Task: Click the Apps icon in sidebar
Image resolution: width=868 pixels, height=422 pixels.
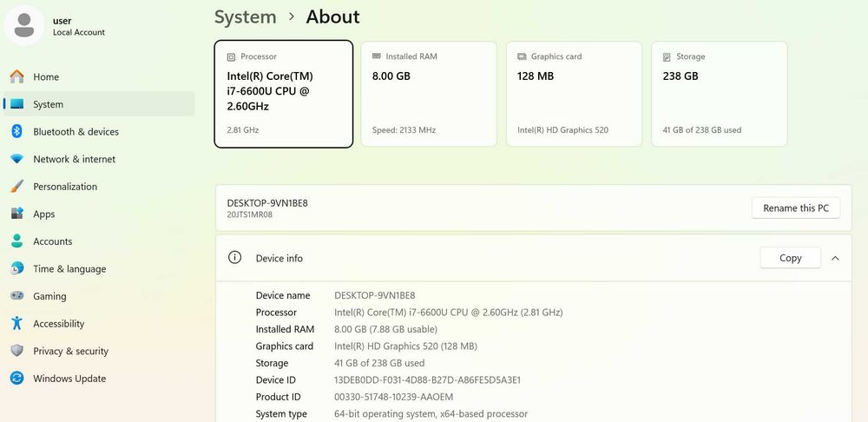Action: click(17, 214)
